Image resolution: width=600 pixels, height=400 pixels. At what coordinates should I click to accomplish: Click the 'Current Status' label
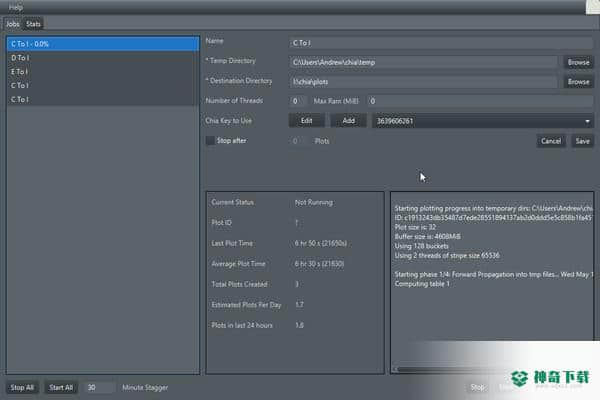pyautogui.click(x=232, y=202)
